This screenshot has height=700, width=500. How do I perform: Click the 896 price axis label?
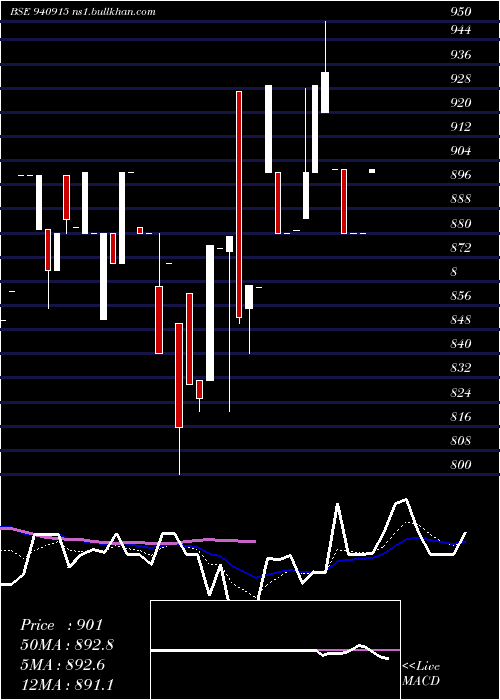pos(461,175)
